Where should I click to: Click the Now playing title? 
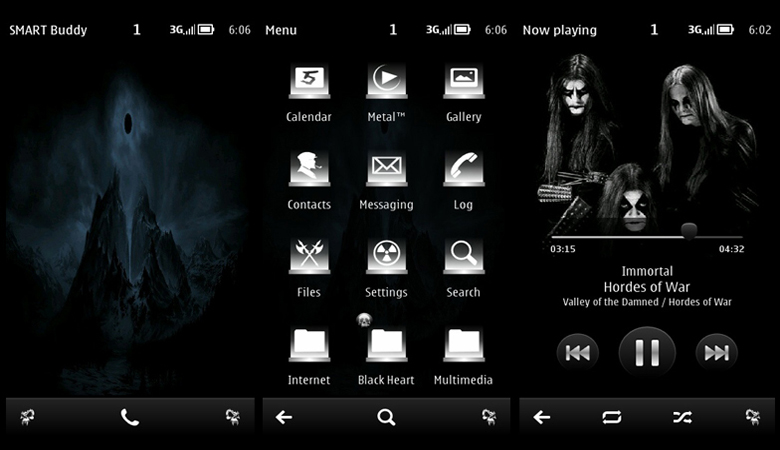coord(560,30)
